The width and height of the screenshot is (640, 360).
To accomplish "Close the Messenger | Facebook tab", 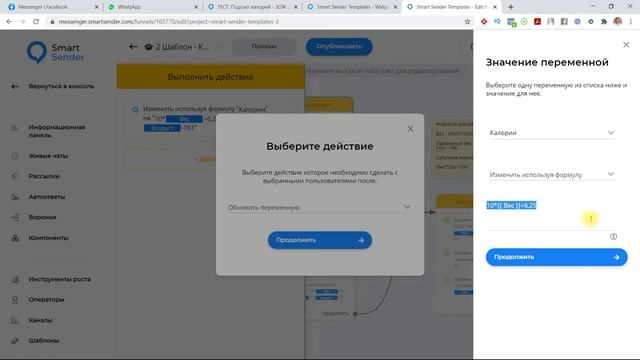I will (96, 7).
